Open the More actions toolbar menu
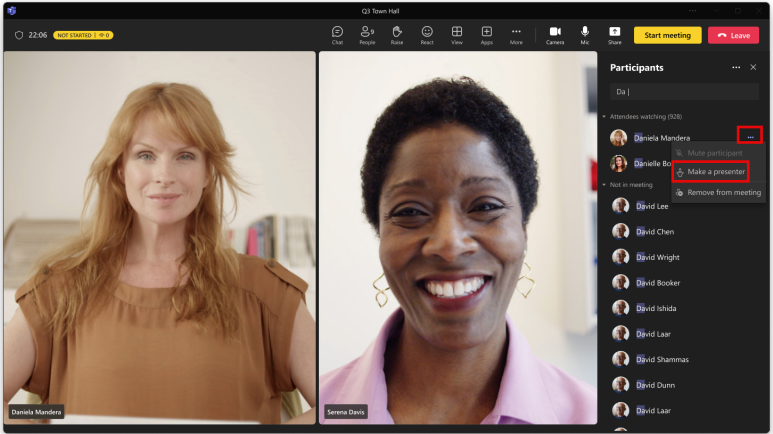773x434 pixels. click(x=516, y=34)
